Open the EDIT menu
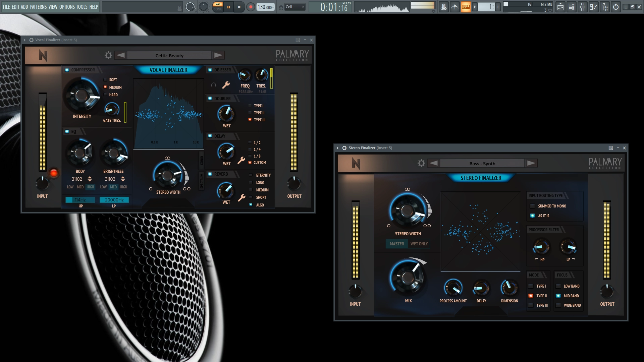The image size is (644, 362). [x=15, y=7]
